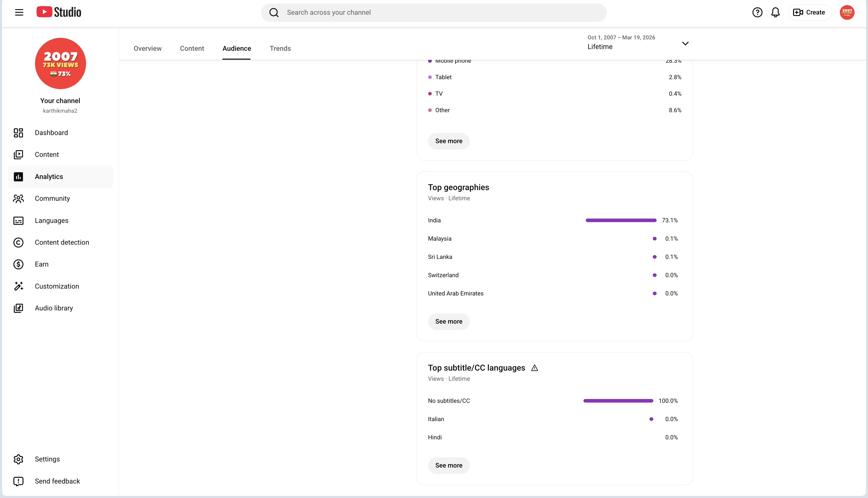Image resolution: width=868 pixels, height=498 pixels.
Task: Open the account avatar menu
Action: 847,12
